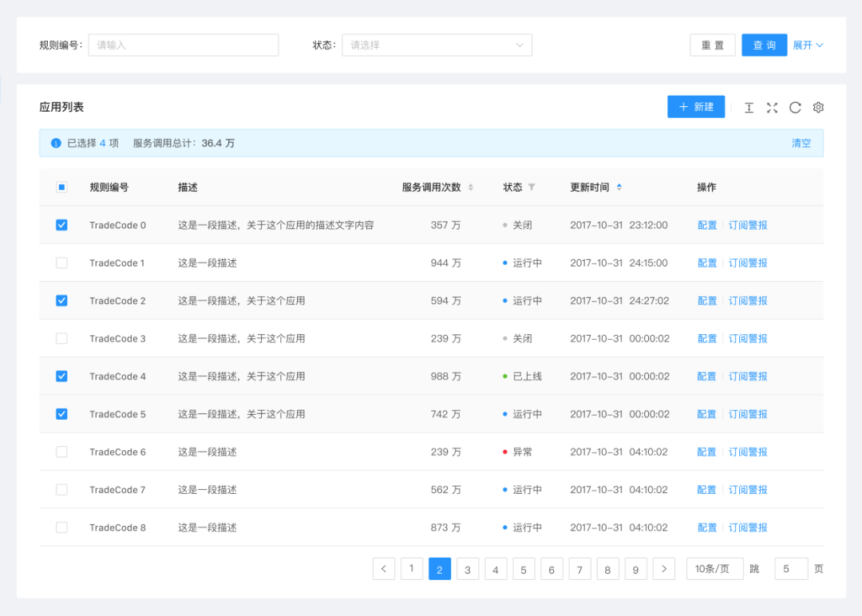Sort by 更新时间 using the sort icon

point(619,188)
